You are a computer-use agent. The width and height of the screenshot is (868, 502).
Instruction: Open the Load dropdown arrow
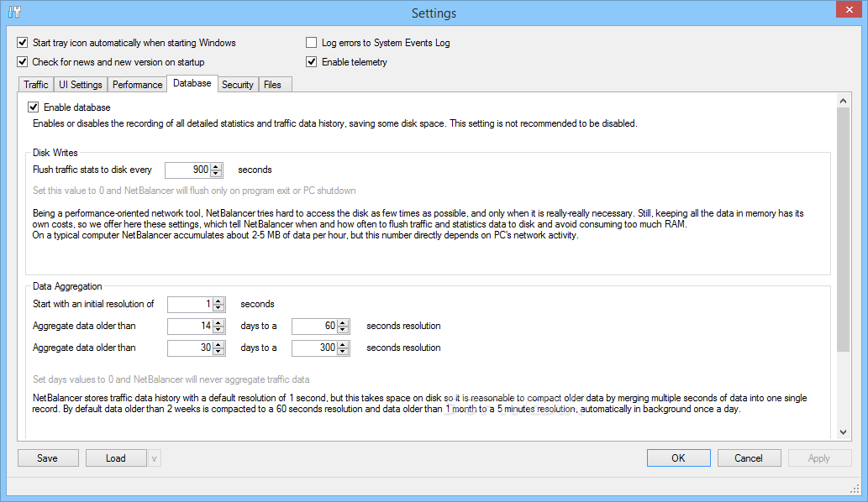tap(155, 458)
